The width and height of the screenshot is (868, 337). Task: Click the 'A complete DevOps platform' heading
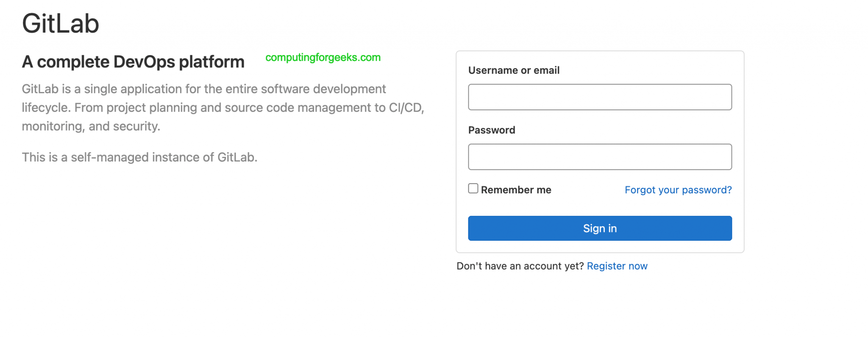click(x=133, y=62)
